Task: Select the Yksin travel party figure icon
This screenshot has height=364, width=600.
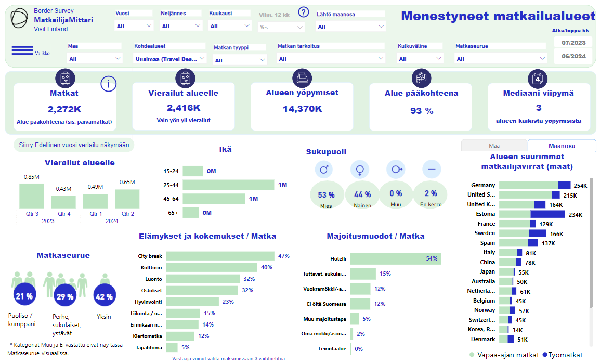Action: click(104, 277)
